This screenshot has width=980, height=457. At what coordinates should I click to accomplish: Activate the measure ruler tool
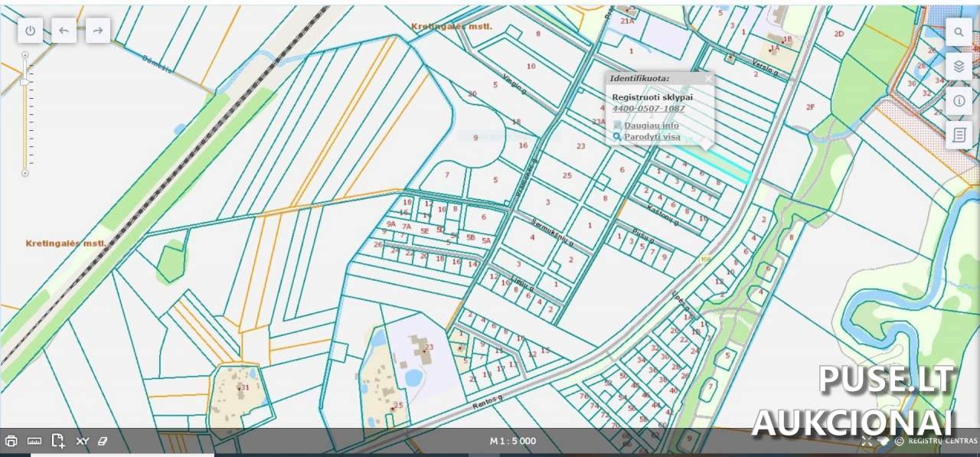click(x=34, y=441)
